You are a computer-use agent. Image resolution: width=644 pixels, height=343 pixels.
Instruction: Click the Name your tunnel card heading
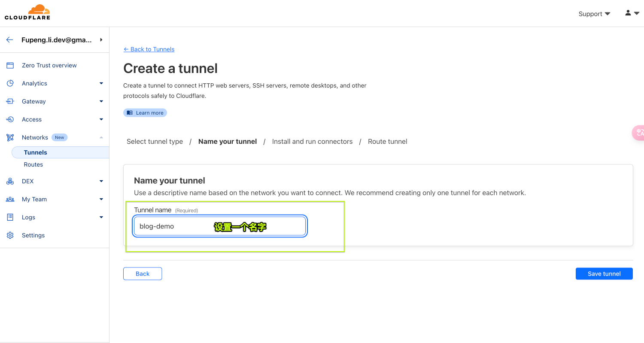pyautogui.click(x=170, y=181)
